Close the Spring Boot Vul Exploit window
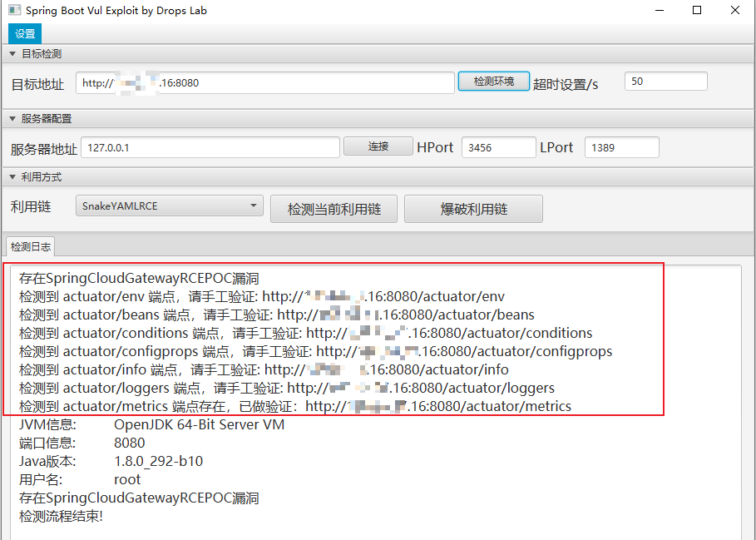Screen dimensions: 756x540 [x=734, y=10]
